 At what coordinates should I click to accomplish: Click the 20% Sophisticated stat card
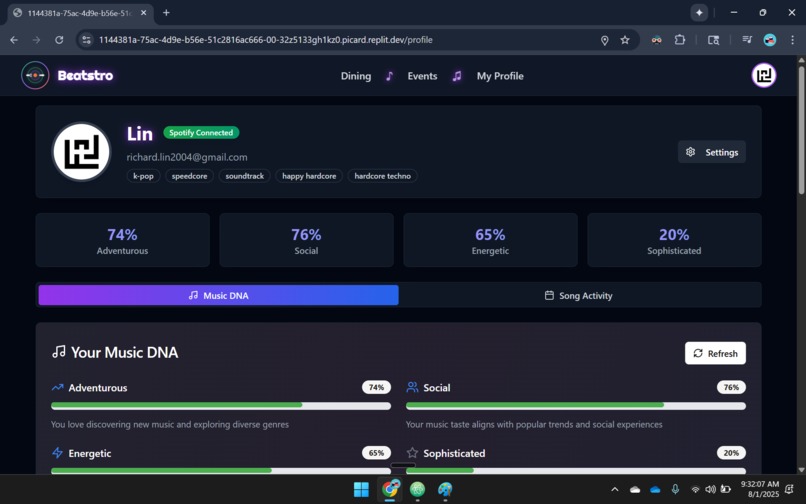point(674,240)
